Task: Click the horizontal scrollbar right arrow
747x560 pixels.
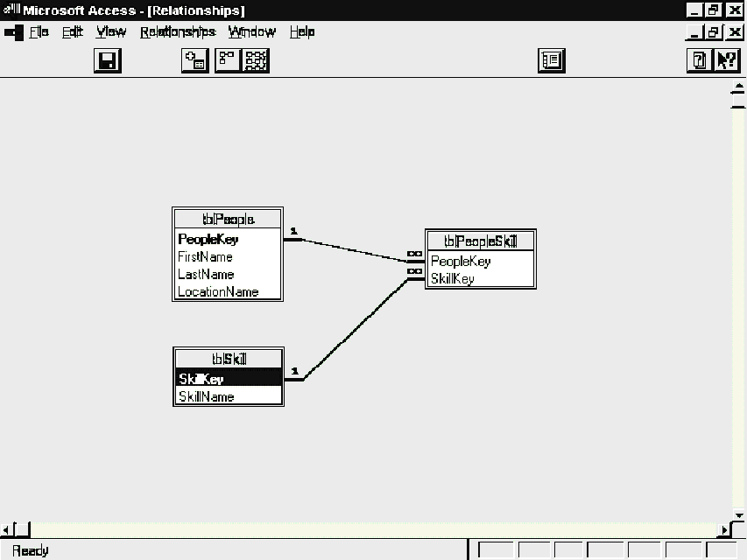Action: click(724, 530)
